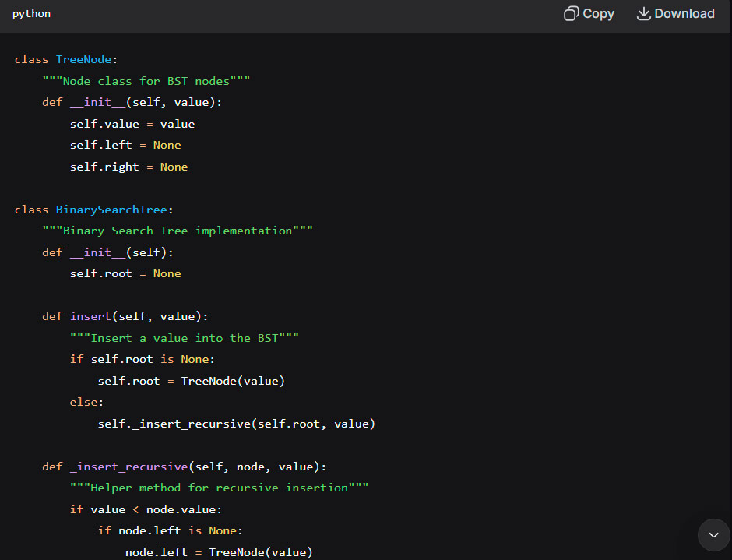The width and height of the screenshot is (732, 560).
Task: Click the "if value < node.value" line
Action: coord(146,509)
